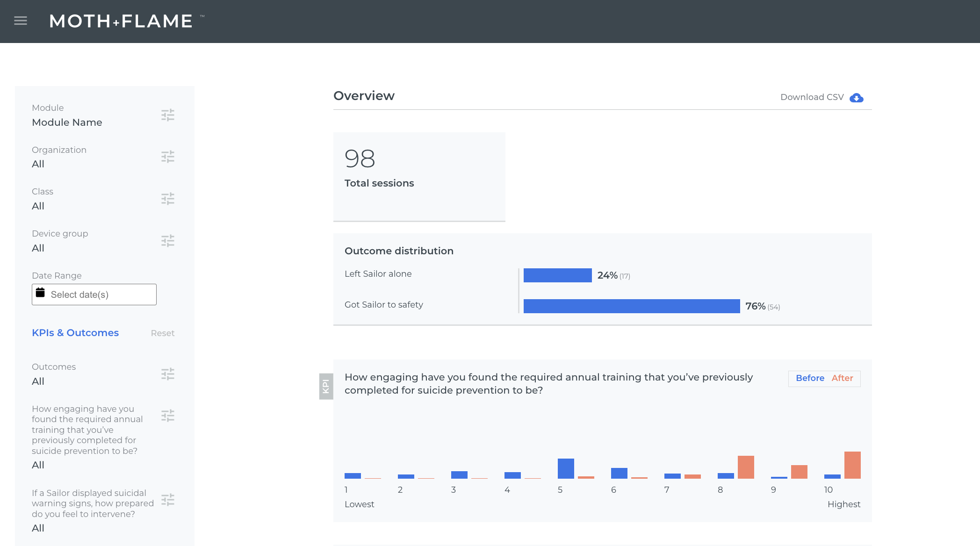Toggle the Before series legend
Screen dimensions: 980x546
point(810,378)
